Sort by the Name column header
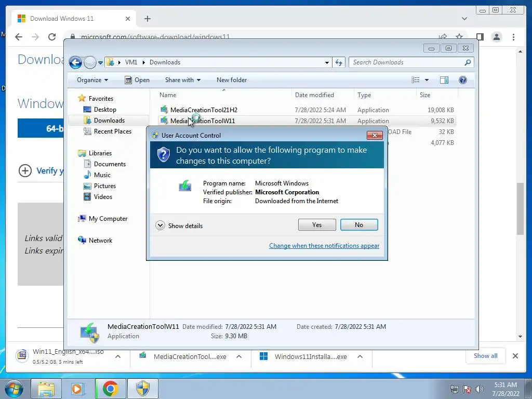Image resolution: width=532 pixels, height=399 pixels. pyautogui.click(x=224, y=95)
